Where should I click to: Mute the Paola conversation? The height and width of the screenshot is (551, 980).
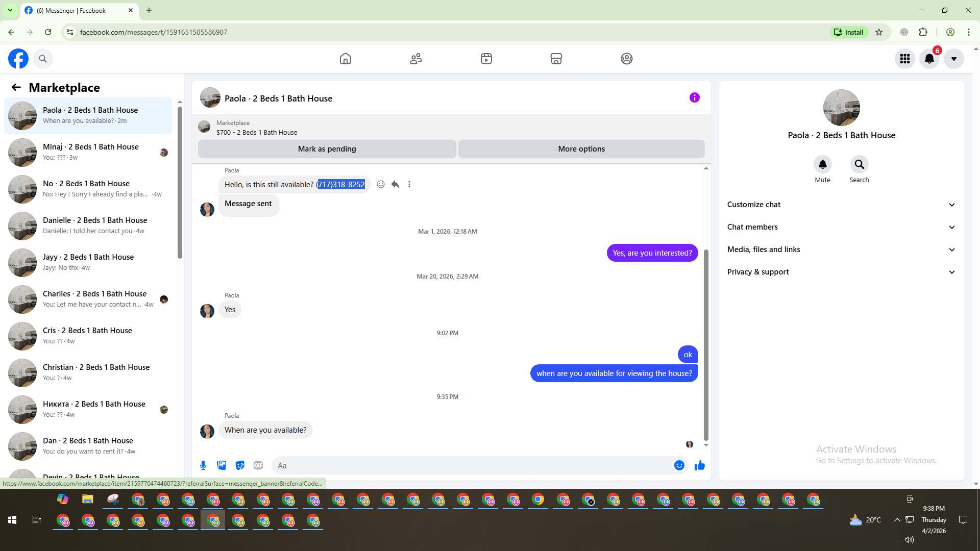coord(823,164)
